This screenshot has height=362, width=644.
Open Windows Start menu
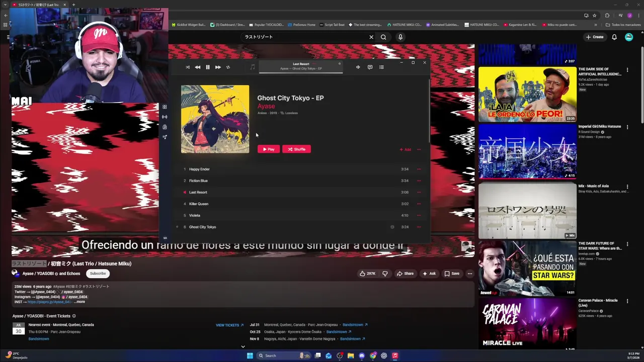coord(250,356)
